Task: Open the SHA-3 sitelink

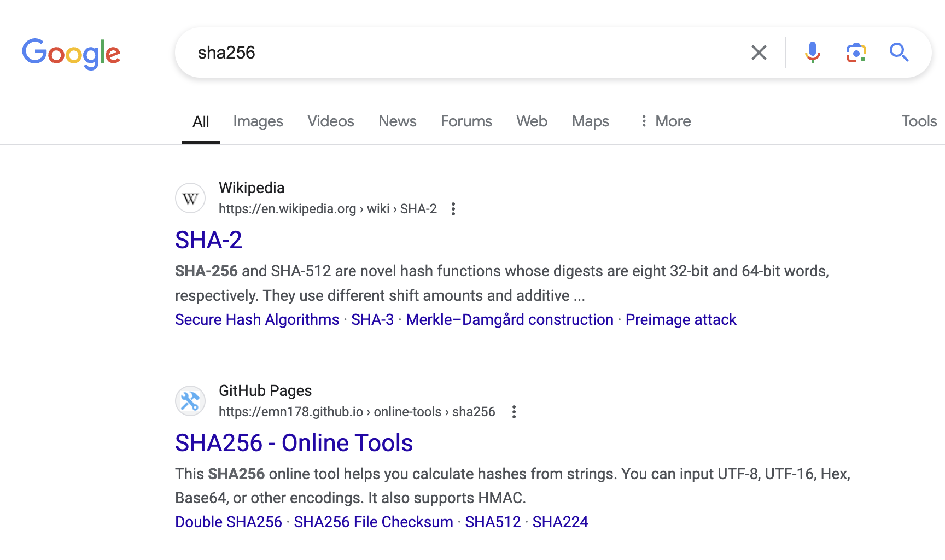Action: tap(372, 319)
